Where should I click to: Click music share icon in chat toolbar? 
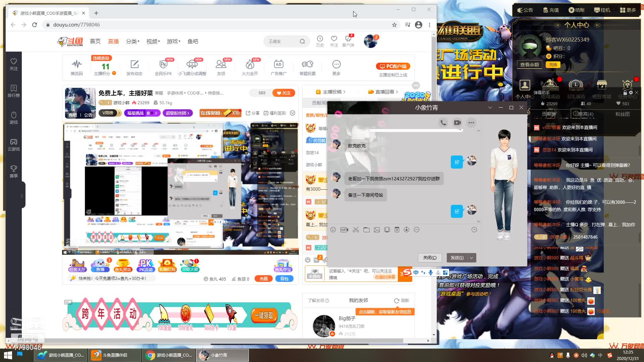(407, 230)
